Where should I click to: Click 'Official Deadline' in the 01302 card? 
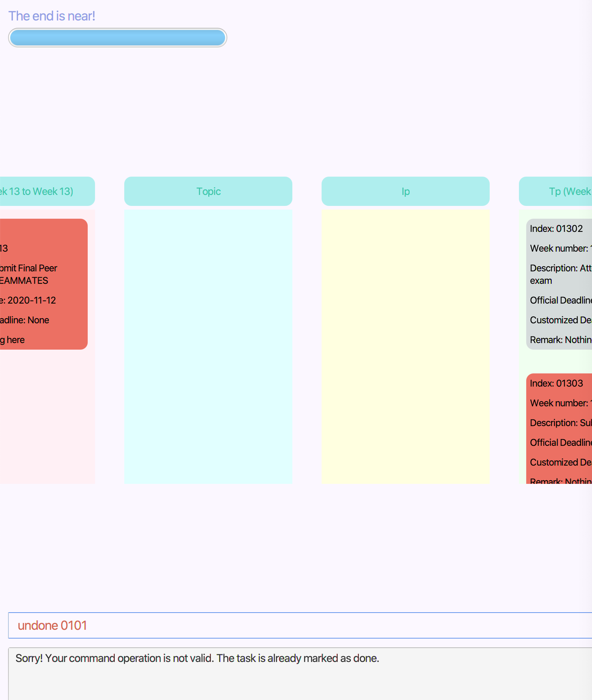561,300
